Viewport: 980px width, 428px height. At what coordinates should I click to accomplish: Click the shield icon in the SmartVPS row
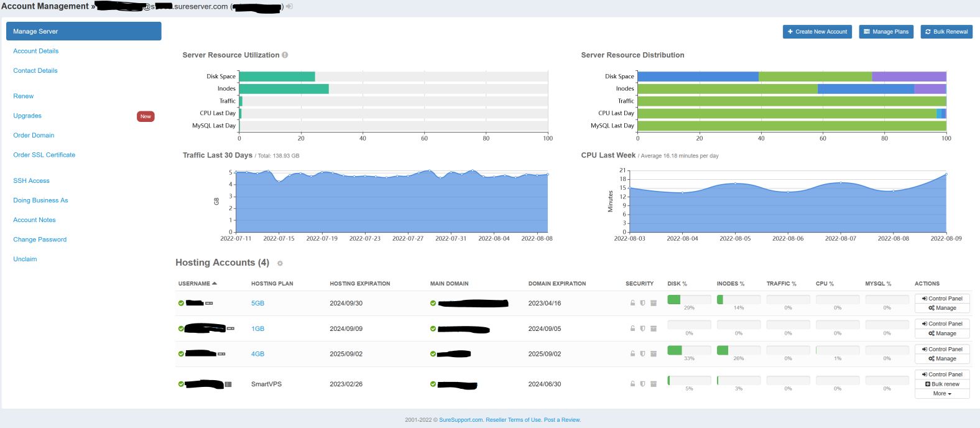click(642, 384)
